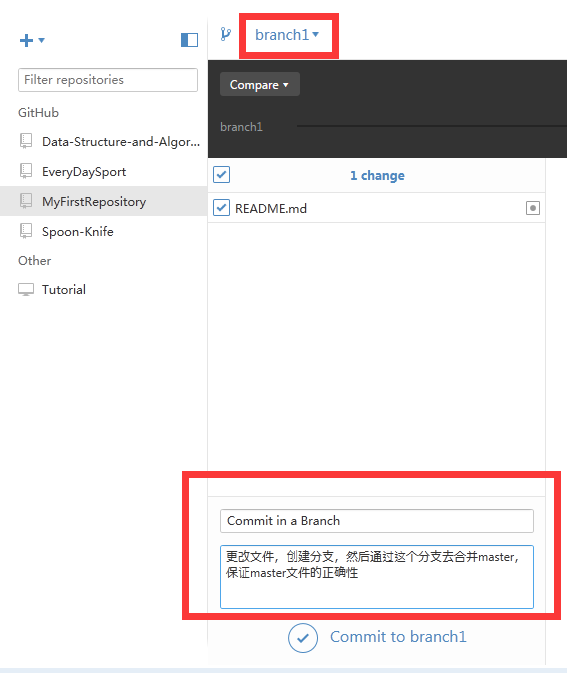This screenshot has width=567, height=673.
Task: Click the plus add repository icon
Action: [26, 40]
